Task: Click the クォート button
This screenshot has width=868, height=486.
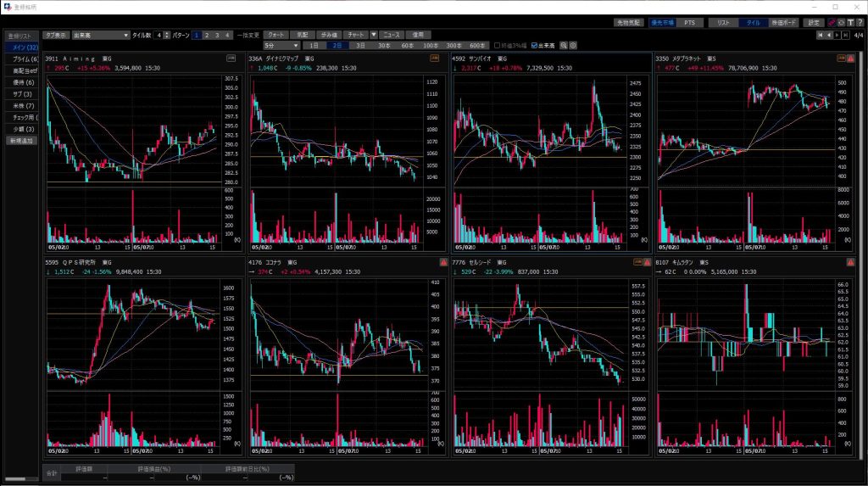Action: [x=275, y=35]
